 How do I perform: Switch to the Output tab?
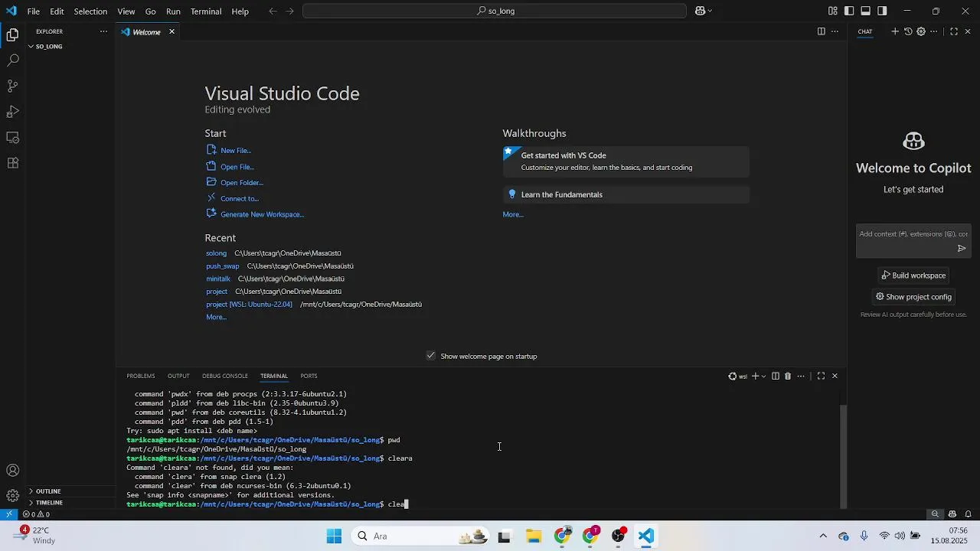[178, 376]
